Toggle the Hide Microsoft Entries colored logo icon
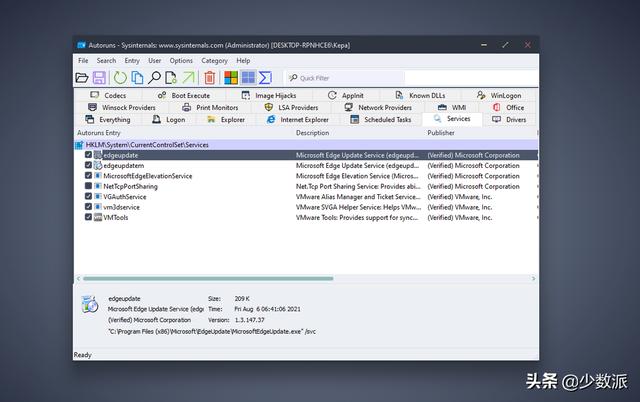 (x=231, y=78)
